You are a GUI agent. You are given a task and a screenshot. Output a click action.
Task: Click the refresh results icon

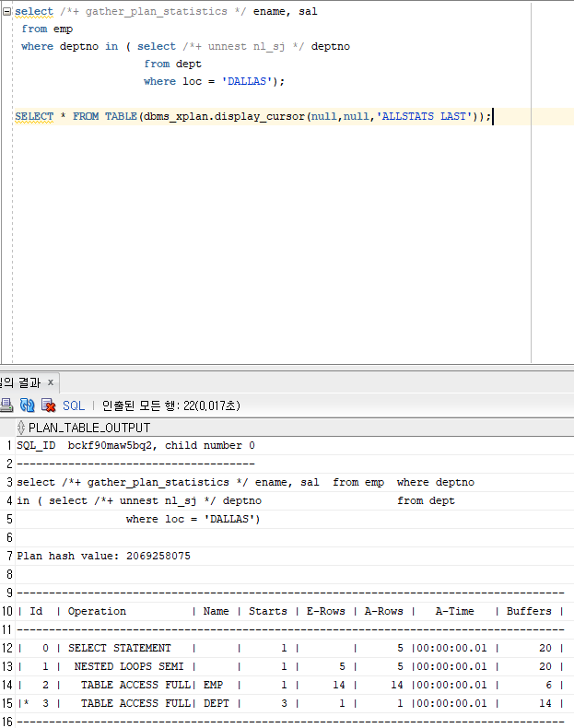[x=28, y=405]
